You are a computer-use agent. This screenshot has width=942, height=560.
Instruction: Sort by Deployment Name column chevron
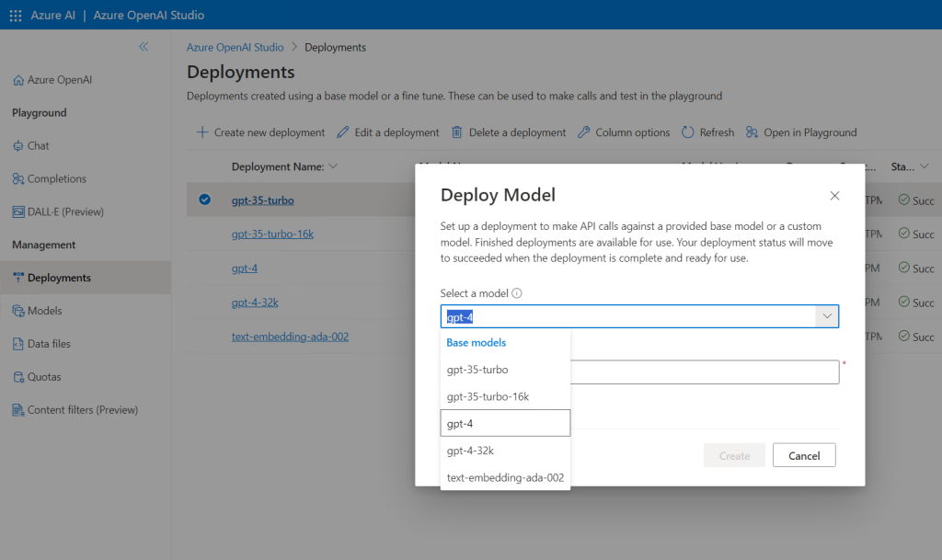(x=333, y=166)
